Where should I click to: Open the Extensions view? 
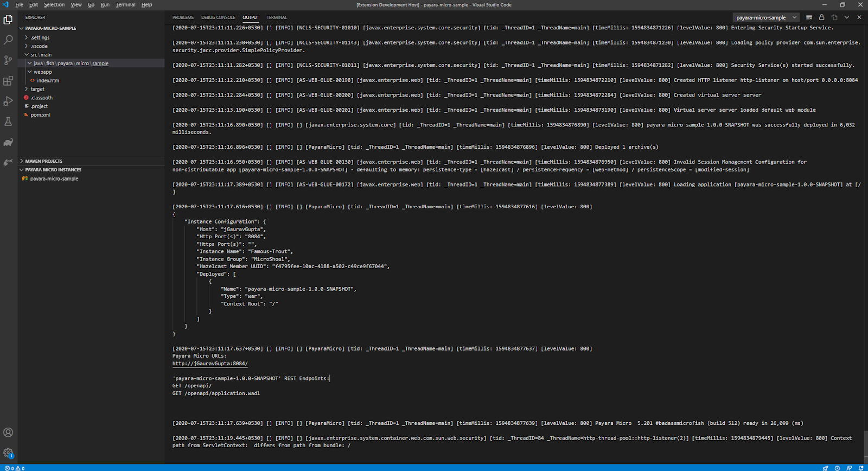(x=8, y=81)
